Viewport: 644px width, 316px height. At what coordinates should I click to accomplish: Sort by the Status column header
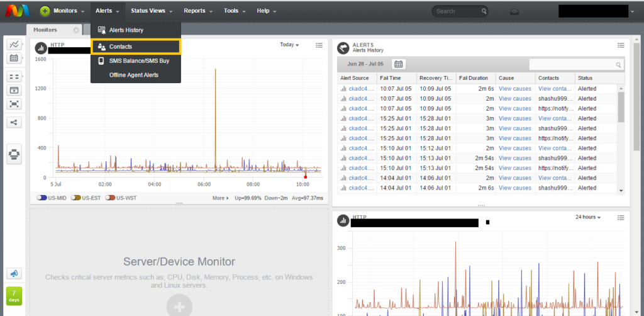coord(601,78)
